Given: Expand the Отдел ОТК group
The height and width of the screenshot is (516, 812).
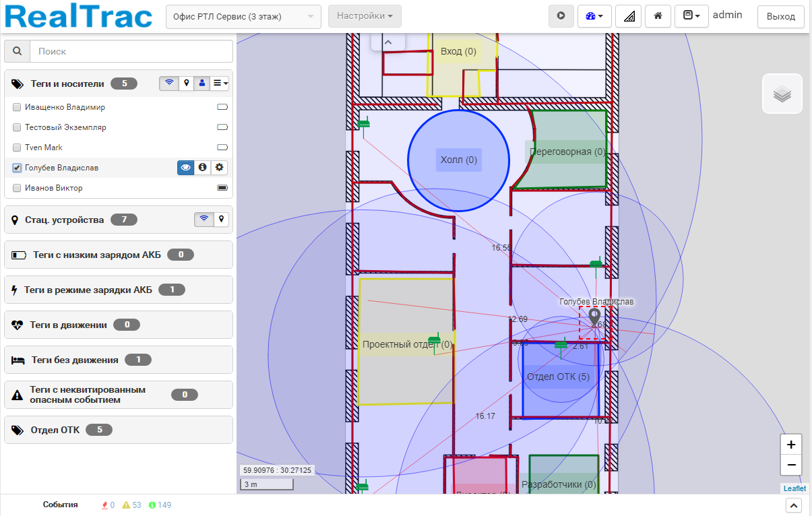Looking at the screenshot, I should pyautogui.click(x=55, y=430).
